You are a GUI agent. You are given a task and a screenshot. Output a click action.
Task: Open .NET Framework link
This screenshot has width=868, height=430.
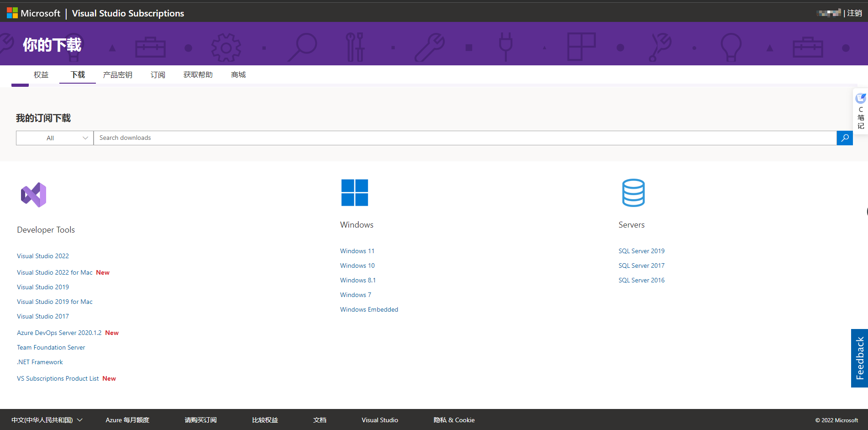click(x=40, y=362)
